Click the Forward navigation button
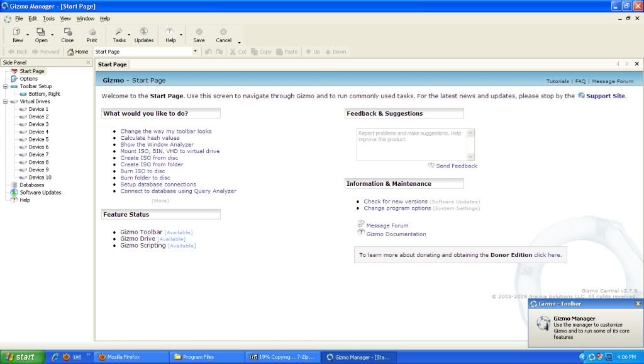644x364 pixels. pos(45,52)
